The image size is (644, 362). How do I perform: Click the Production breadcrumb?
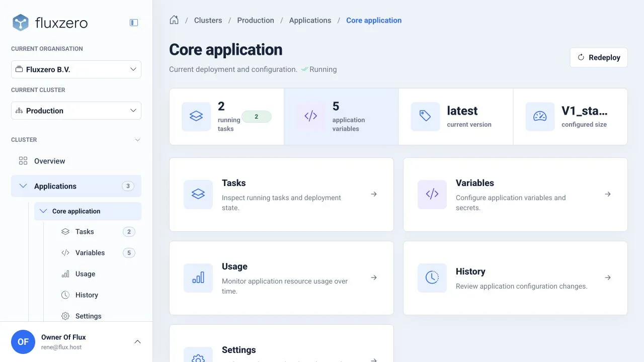pyautogui.click(x=256, y=20)
